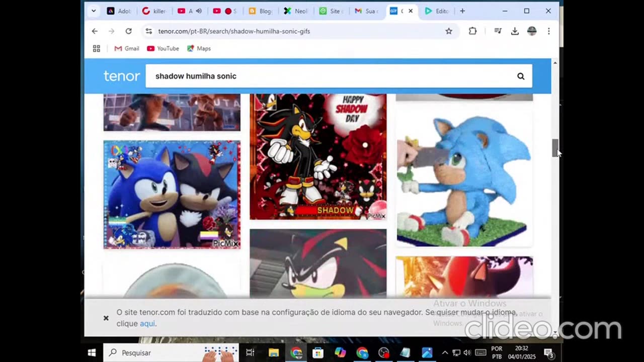Switch to the Adobe tab
644x362 pixels.
(119, 11)
